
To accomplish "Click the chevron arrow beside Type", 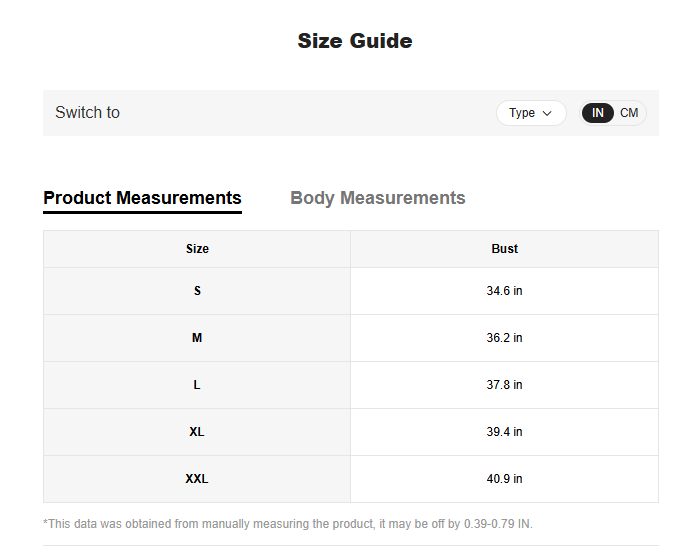I will (x=547, y=113).
